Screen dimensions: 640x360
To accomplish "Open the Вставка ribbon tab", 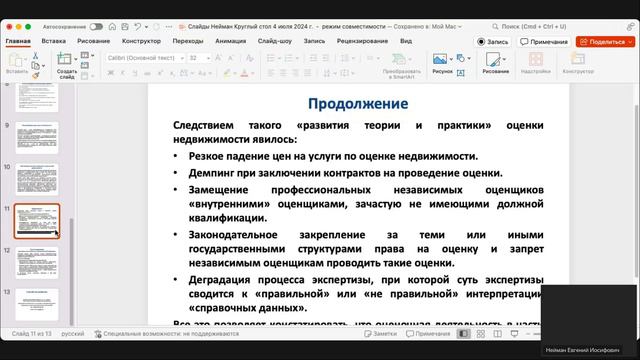I will pyautogui.click(x=53, y=41).
